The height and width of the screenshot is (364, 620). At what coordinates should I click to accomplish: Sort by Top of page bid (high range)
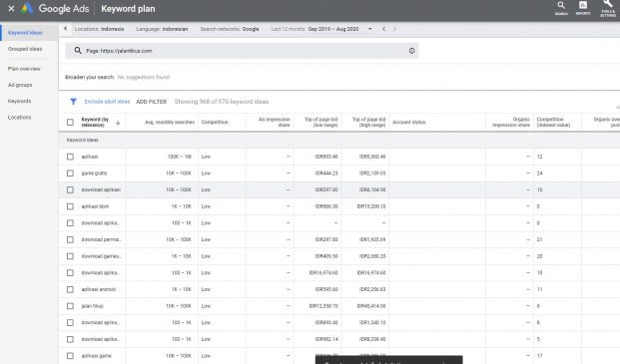[x=369, y=122]
